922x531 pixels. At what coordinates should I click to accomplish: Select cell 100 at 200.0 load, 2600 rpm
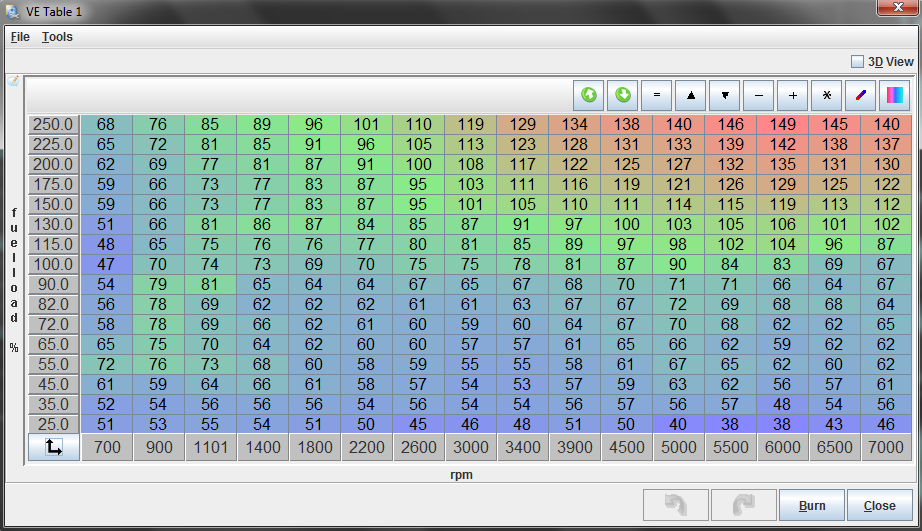[x=418, y=165]
